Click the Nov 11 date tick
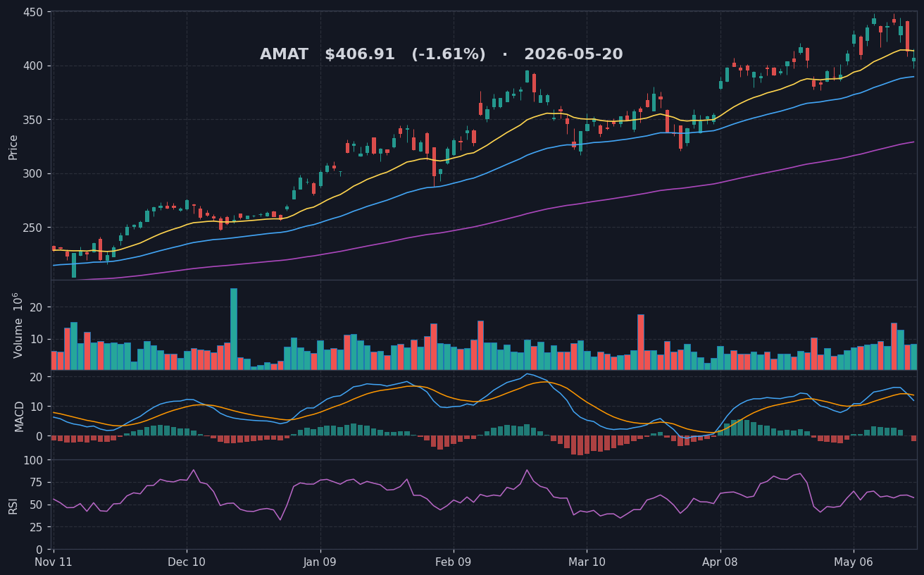 [53, 562]
